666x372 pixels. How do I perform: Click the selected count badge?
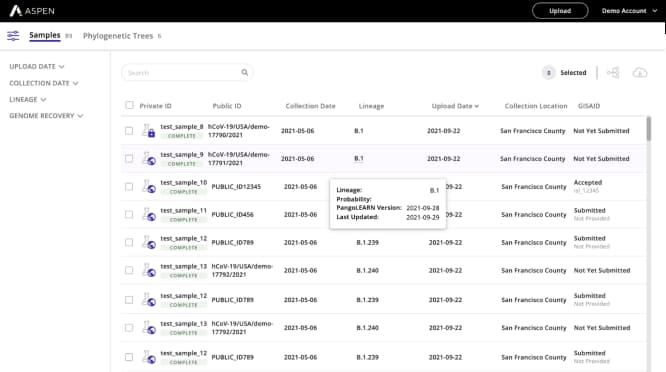point(548,73)
